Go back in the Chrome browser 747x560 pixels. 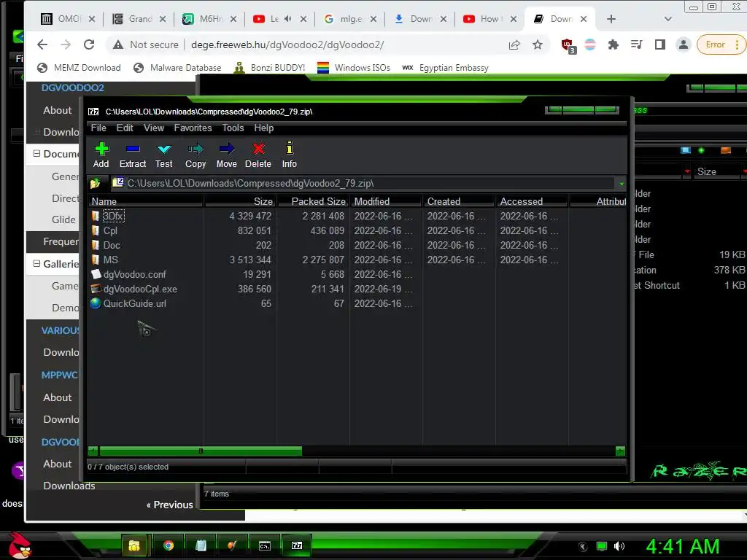point(42,44)
